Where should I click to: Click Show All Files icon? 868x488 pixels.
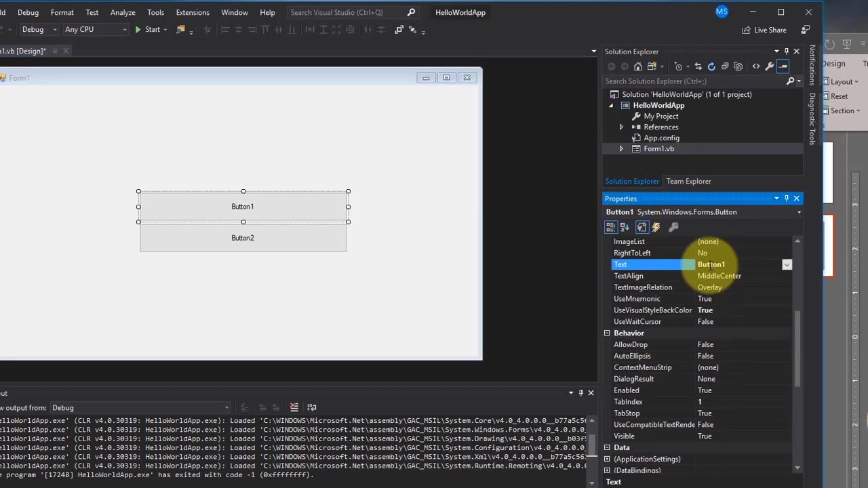[738, 66]
